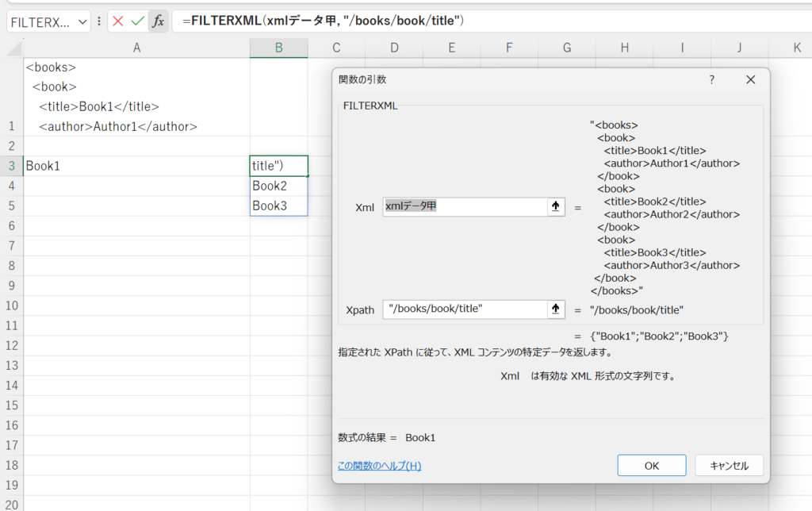The height and width of the screenshot is (511, 812).
Task: Select cell B4 containing Book2
Action: (278, 185)
